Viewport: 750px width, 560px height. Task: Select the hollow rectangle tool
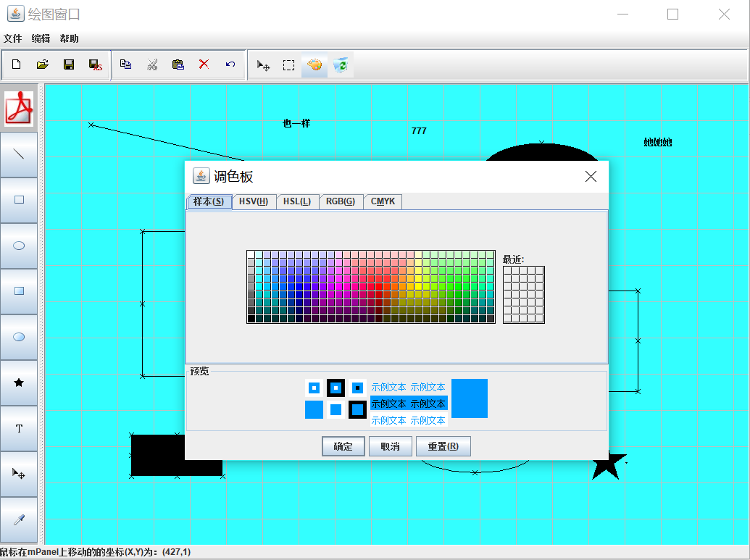pos(19,200)
